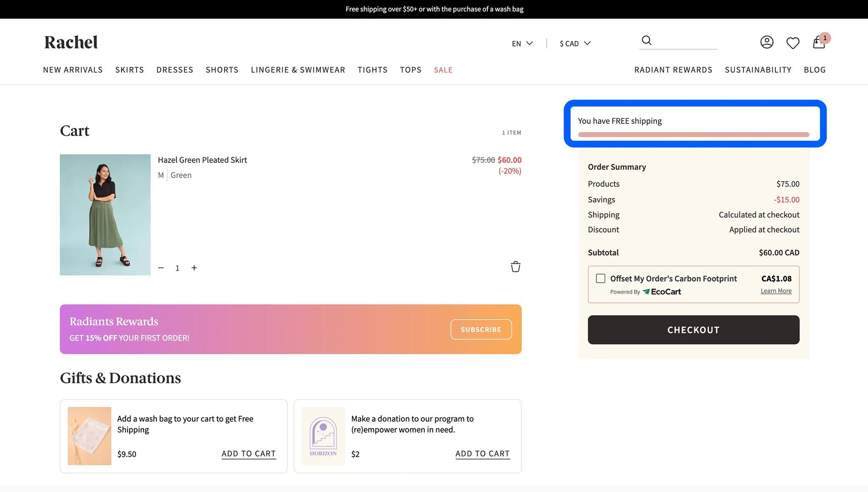Enable Offset My Order's Carbon Footprint checkbox

[x=601, y=279]
